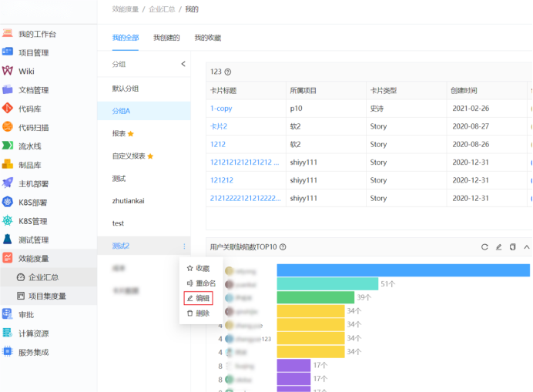
Task: Choose 收藏 in the context menu
Action: [x=198, y=269]
